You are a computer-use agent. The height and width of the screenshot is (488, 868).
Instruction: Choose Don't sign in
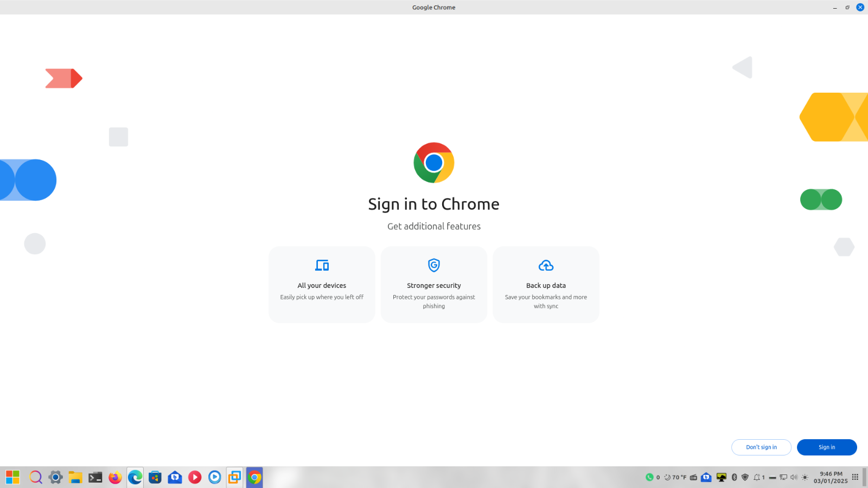[761, 447]
